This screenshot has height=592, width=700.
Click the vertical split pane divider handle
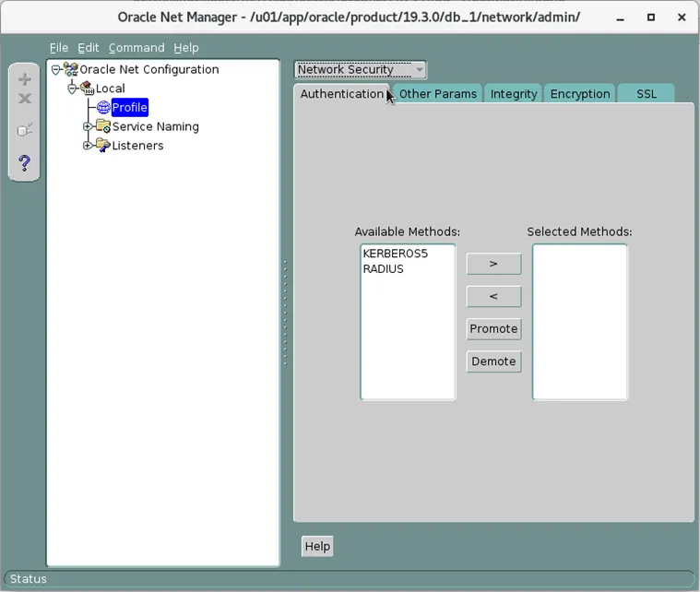point(286,313)
